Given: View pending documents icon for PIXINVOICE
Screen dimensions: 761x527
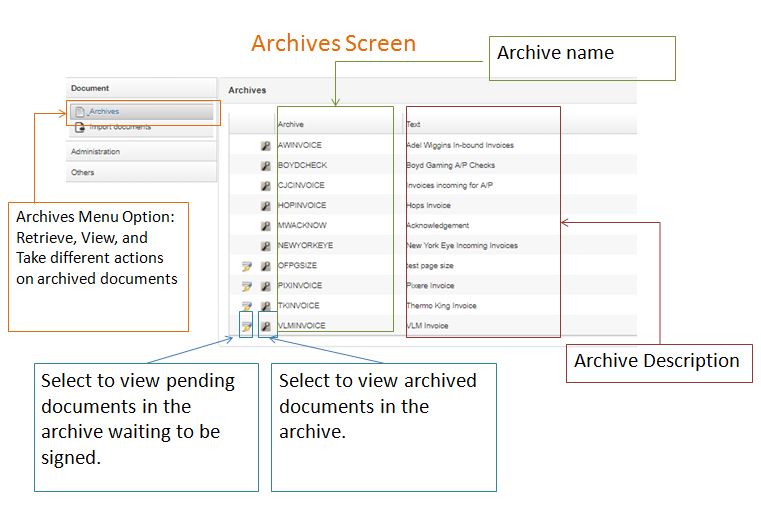Looking at the screenshot, I should point(247,286).
